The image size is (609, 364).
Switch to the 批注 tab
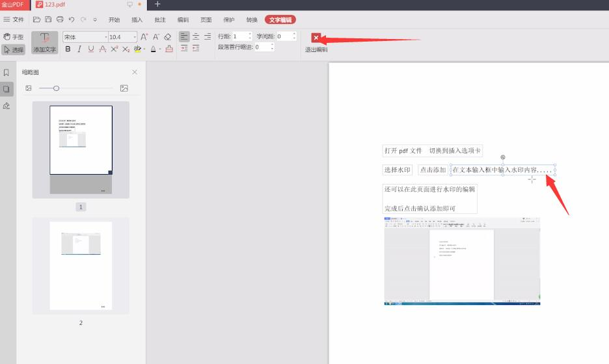[160, 19]
